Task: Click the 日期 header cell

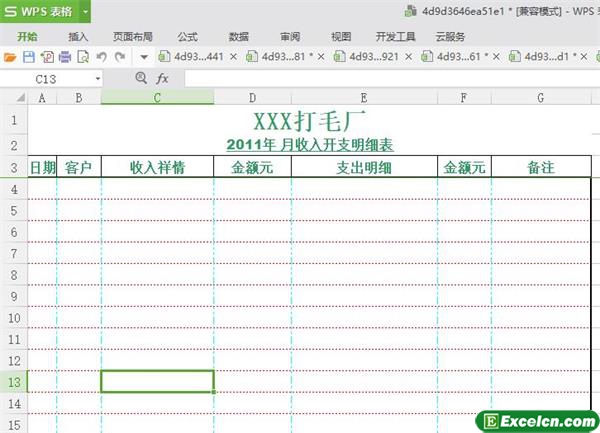Action: point(42,167)
